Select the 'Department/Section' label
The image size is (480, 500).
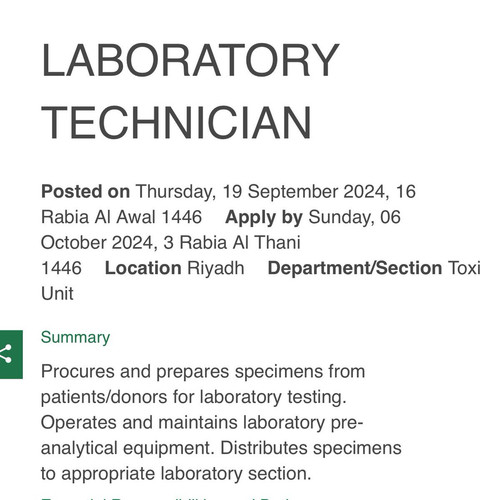tap(355, 269)
